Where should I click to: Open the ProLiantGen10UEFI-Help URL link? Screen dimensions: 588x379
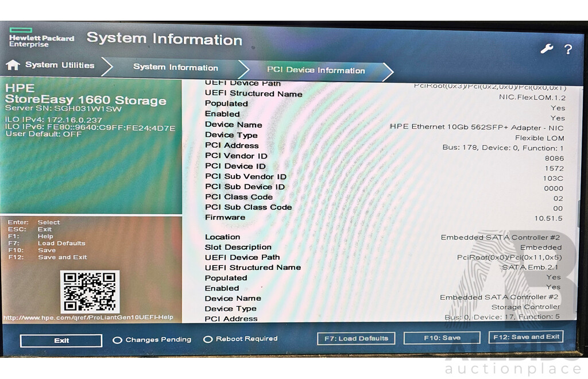(88, 318)
